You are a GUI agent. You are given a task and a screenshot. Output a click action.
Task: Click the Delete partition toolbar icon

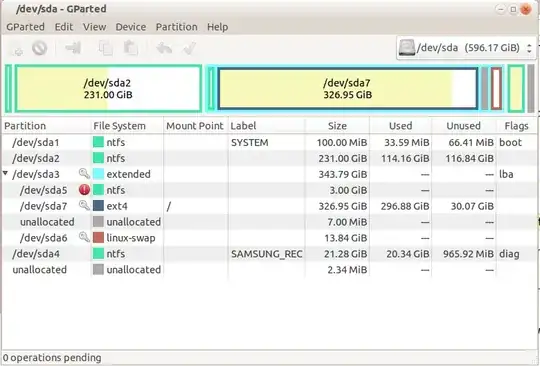point(40,48)
